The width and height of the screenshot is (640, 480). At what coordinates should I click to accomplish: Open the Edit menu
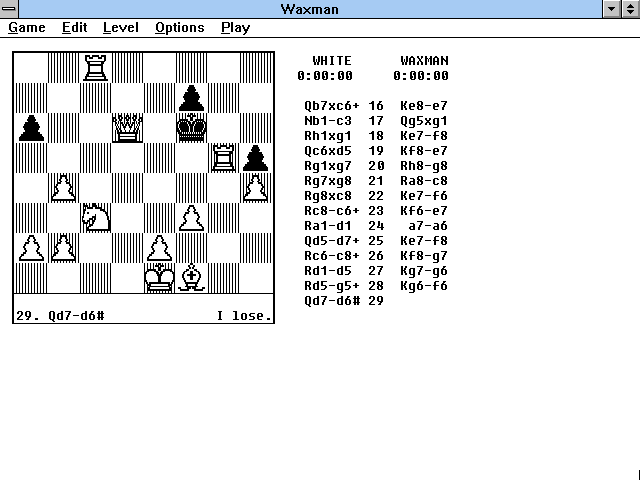75,28
